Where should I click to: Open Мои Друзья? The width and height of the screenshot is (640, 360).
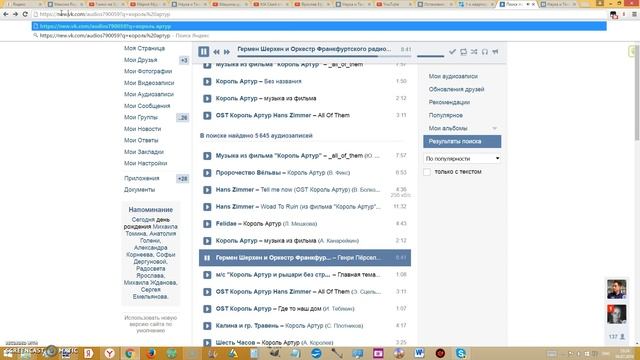[x=140, y=60]
